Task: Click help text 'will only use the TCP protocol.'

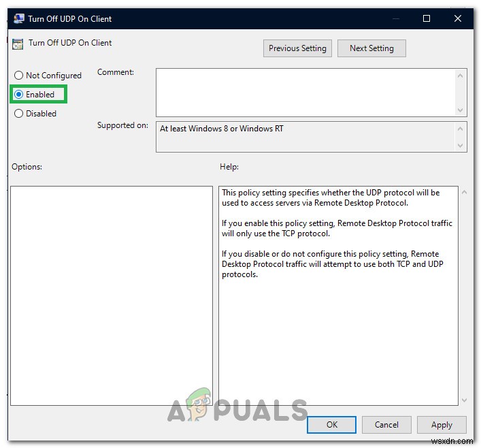Action: pyautogui.click(x=276, y=234)
